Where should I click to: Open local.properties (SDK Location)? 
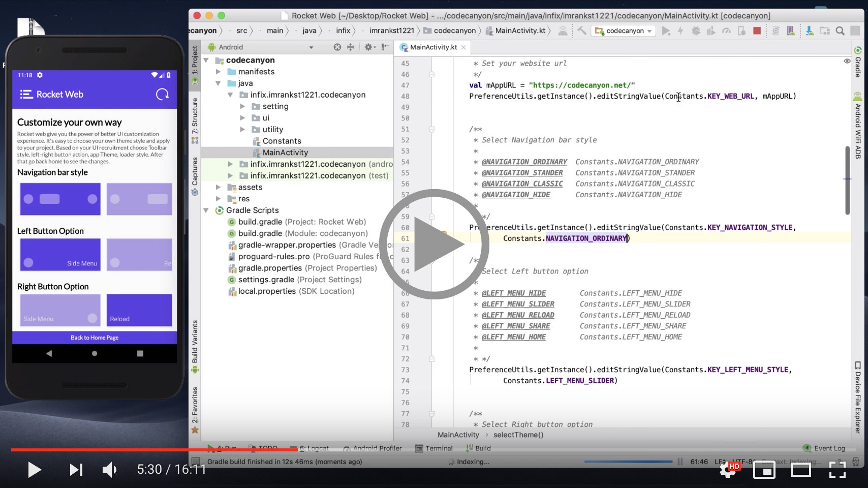click(291, 291)
